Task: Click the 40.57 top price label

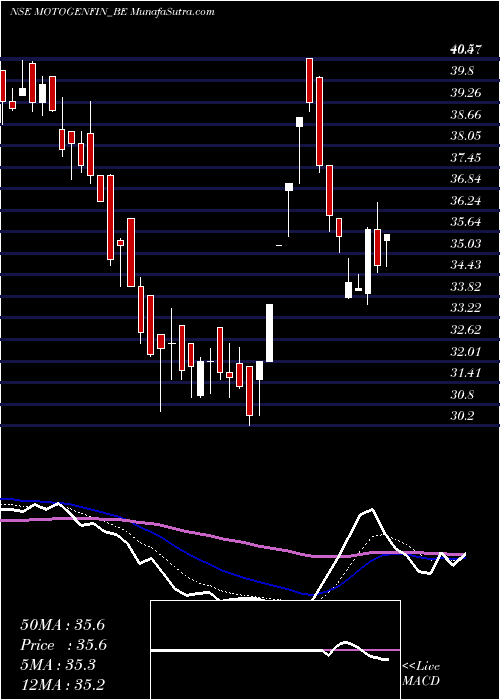Action: coord(466,50)
